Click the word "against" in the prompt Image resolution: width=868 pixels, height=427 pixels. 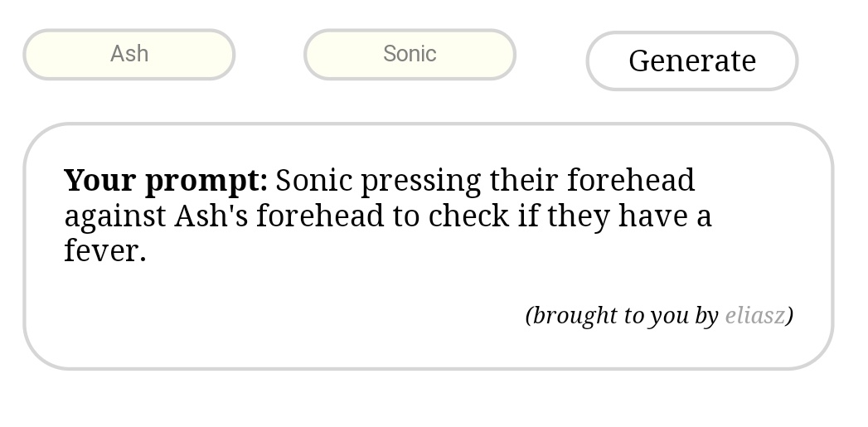pos(115,216)
